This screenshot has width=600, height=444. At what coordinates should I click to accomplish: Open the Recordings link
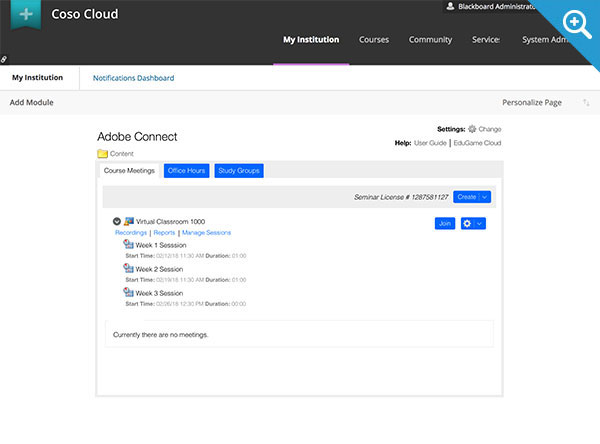coord(131,233)
